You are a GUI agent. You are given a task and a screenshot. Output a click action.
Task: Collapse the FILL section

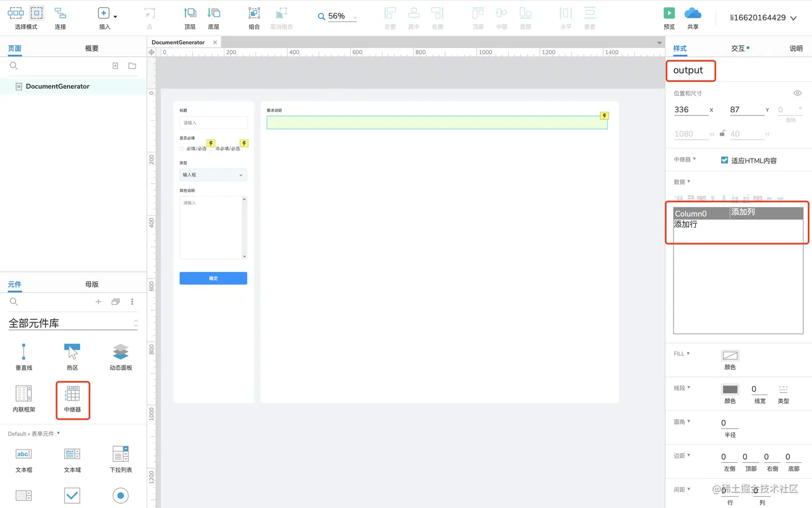[x=688, y=353]
